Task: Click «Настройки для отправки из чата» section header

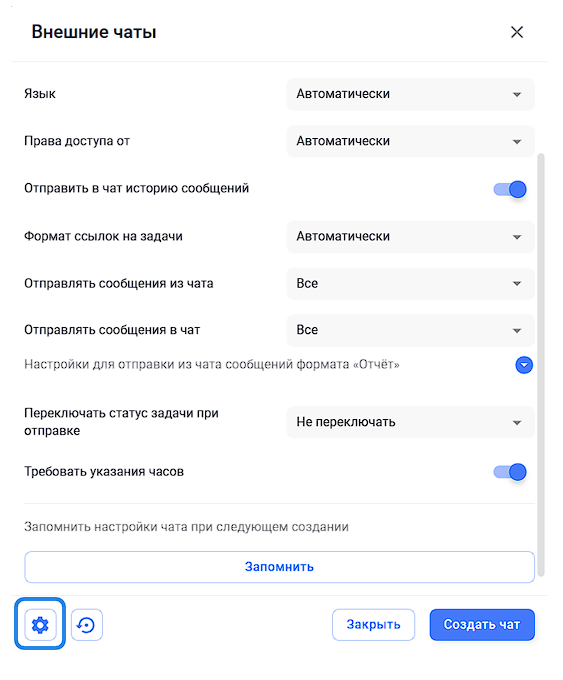Action: [212, 364]
